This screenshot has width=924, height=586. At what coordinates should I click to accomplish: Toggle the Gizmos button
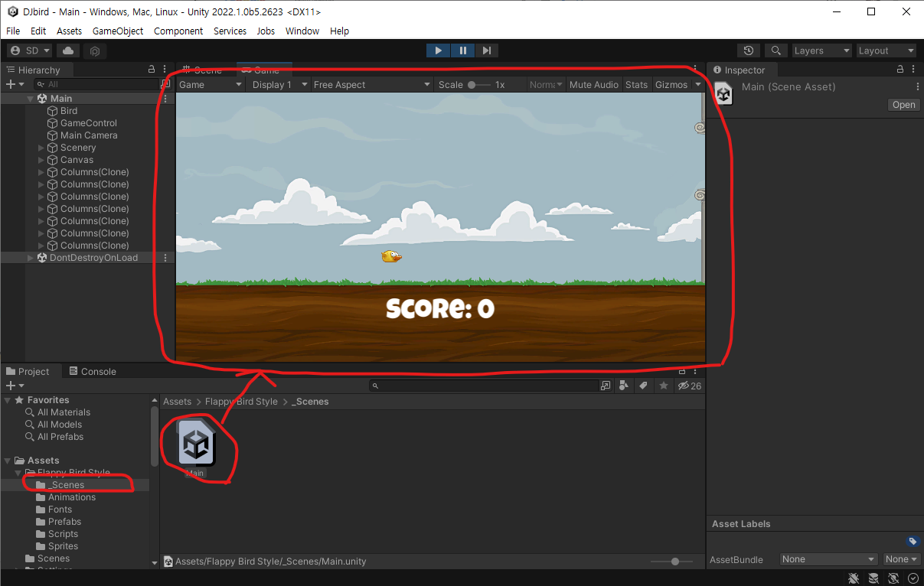click(x=671, y=85)
